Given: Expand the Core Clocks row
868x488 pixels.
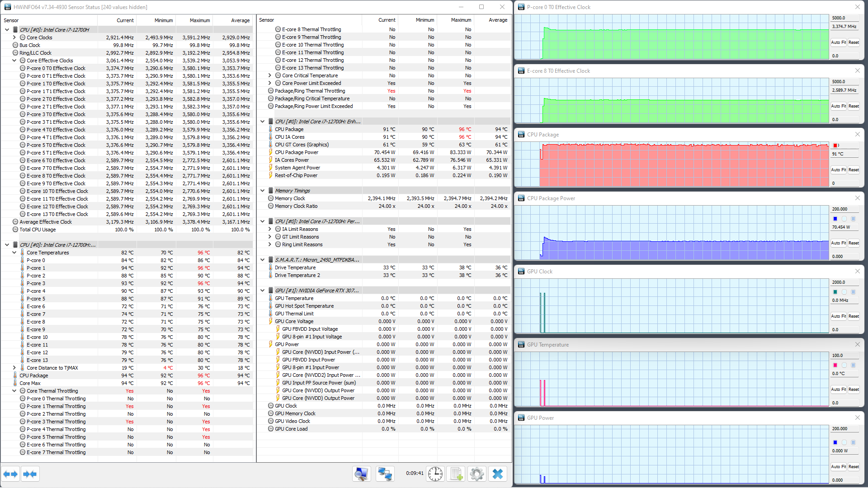Looking at the screenshot, I should (14, 38).
